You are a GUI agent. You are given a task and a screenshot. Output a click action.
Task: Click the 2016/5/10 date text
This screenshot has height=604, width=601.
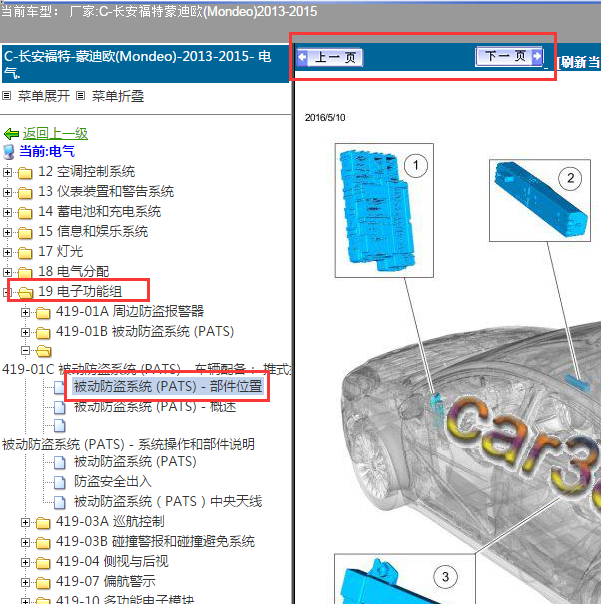coord(325,117)
